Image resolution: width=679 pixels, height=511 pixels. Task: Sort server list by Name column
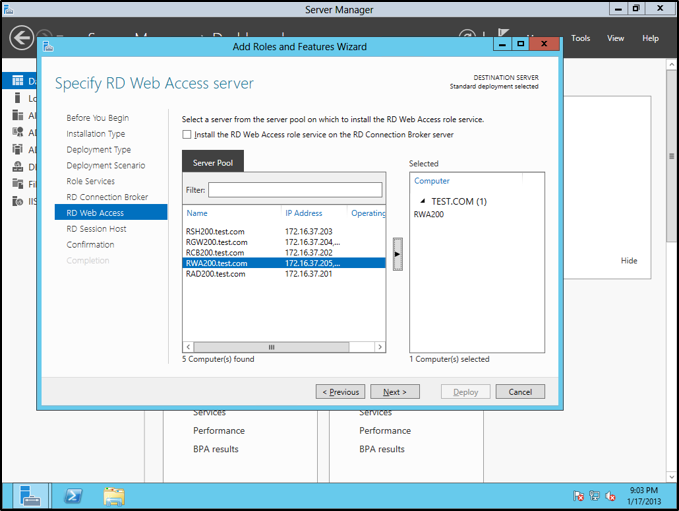click(x=197, y=213)
